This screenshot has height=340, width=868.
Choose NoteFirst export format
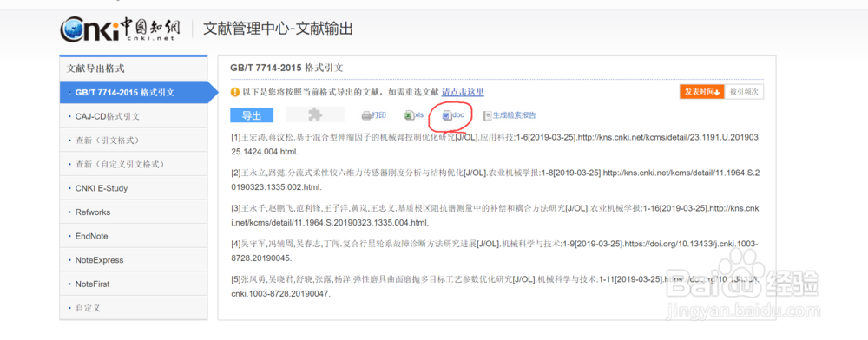click(x=134, y=284)
